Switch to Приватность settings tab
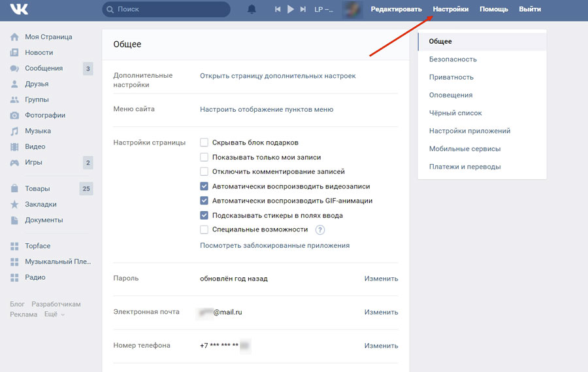This screenshot has height=372, width=588. click(482, 77)
